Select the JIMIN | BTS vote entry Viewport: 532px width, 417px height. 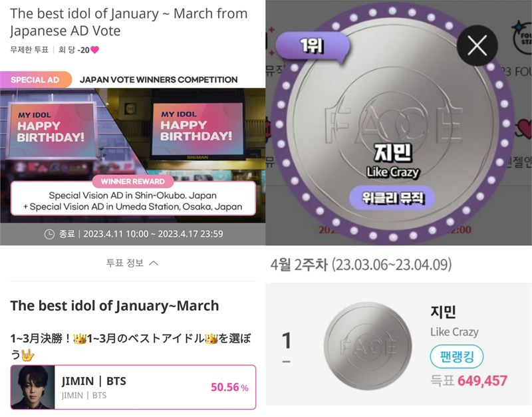[x=134, y=387]
